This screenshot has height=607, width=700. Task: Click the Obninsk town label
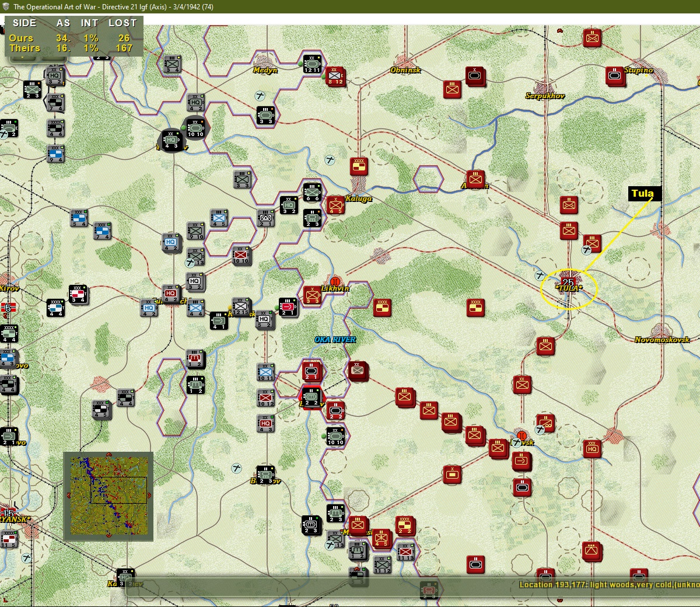pos(405,70)
